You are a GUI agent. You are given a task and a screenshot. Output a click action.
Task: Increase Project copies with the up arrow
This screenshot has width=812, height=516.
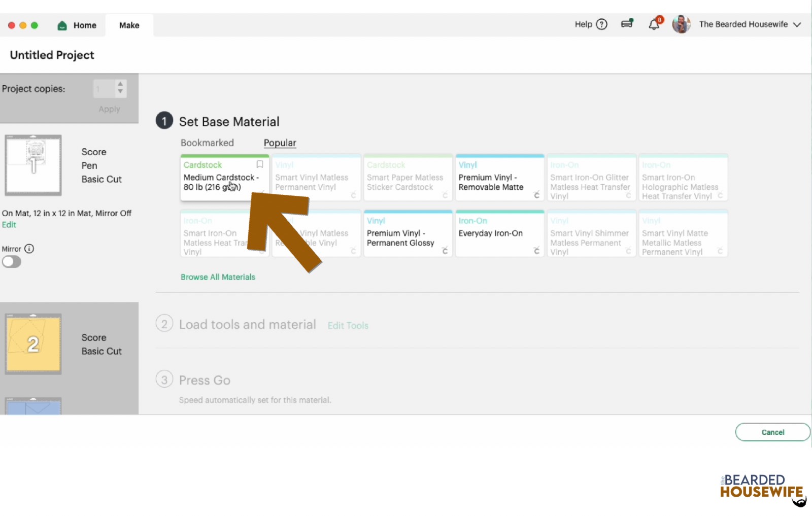tap(120, 85)
